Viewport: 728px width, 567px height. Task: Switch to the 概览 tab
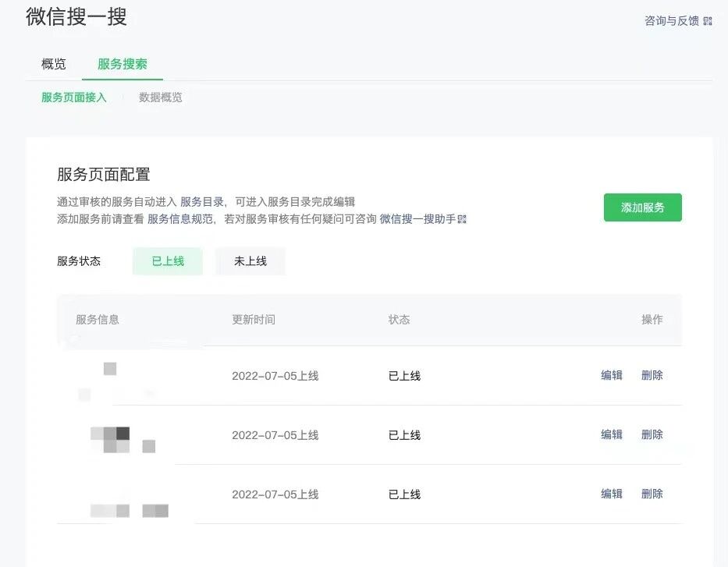[x=53, y=64]
